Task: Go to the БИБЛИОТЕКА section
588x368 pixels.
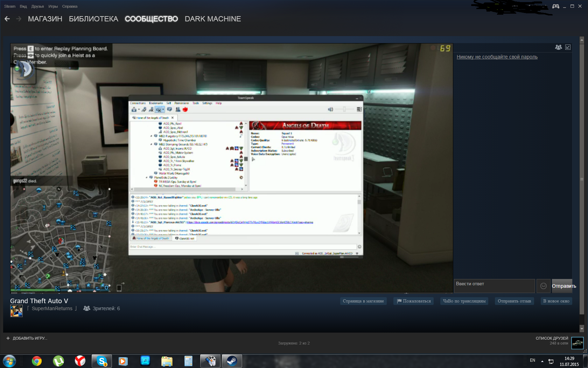Action: 93,19
